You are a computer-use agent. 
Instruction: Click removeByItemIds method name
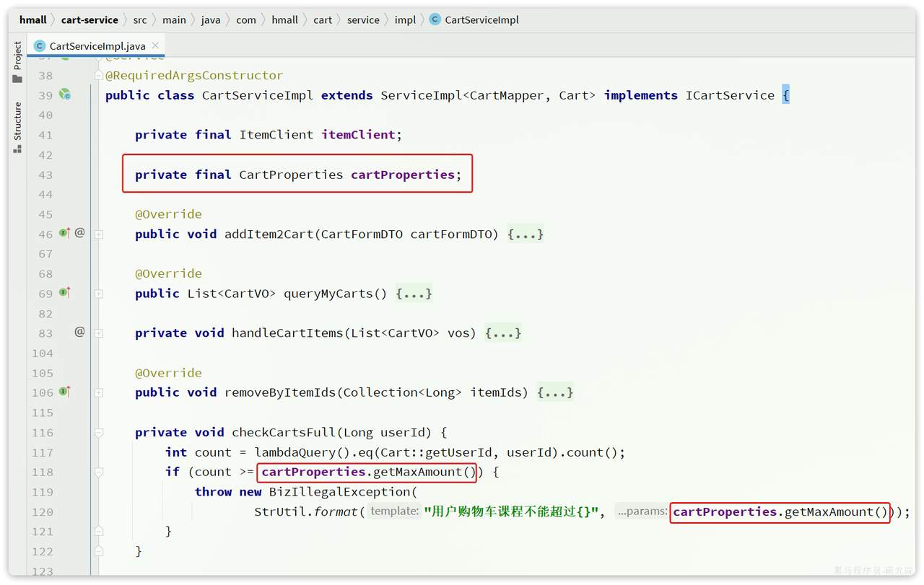click(x=280, y=392)
